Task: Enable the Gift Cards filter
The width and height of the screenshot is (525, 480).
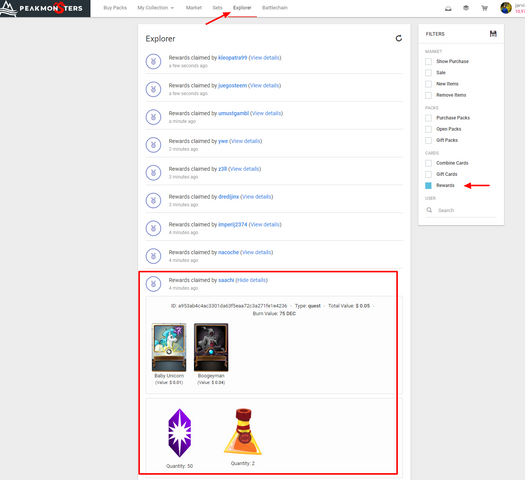Action: (x=428, y=174)
